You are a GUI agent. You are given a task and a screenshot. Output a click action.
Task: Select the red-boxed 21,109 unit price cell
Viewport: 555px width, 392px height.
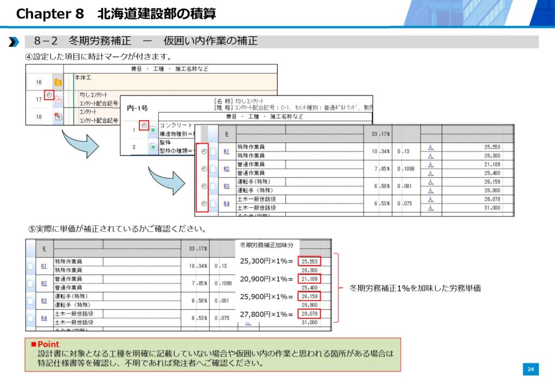click(x=309, y=279)
